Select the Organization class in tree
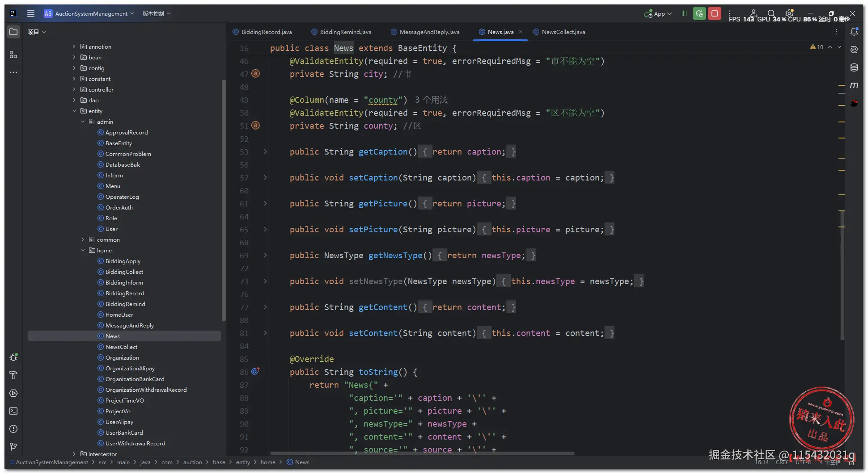This screenshot has width=868, height=474. 122,357
